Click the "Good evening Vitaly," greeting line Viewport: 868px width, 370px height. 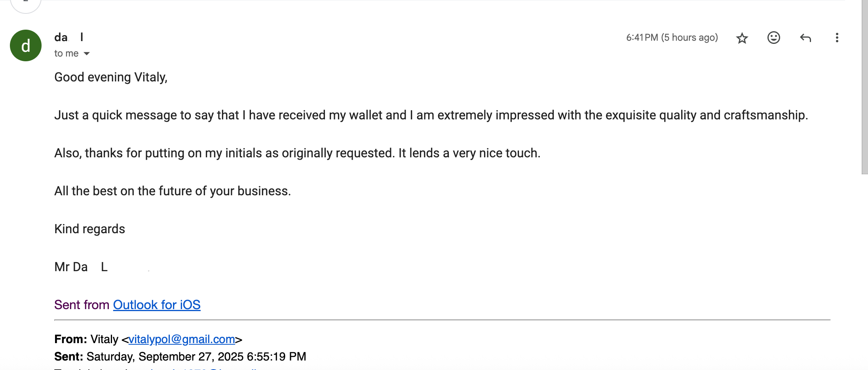[x=111, y=77]
